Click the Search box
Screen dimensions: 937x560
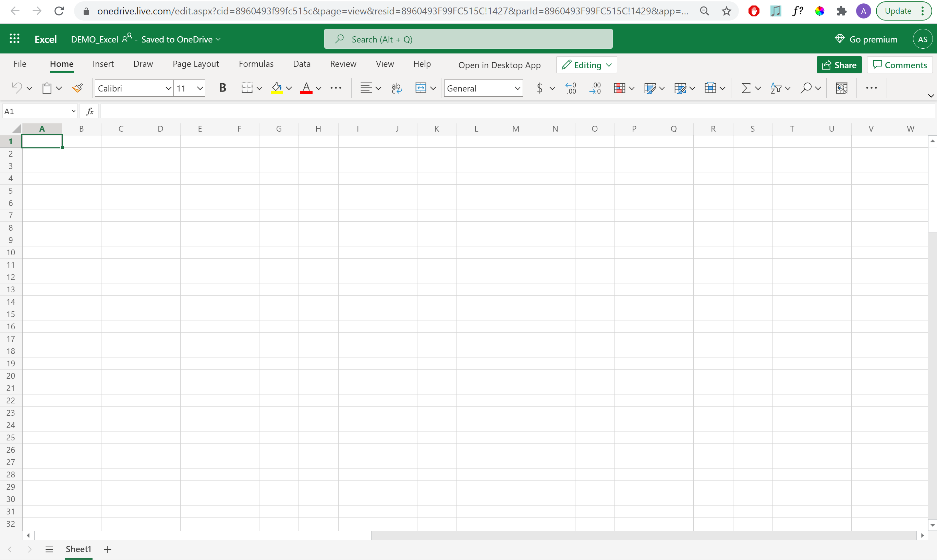coord(468,39)
